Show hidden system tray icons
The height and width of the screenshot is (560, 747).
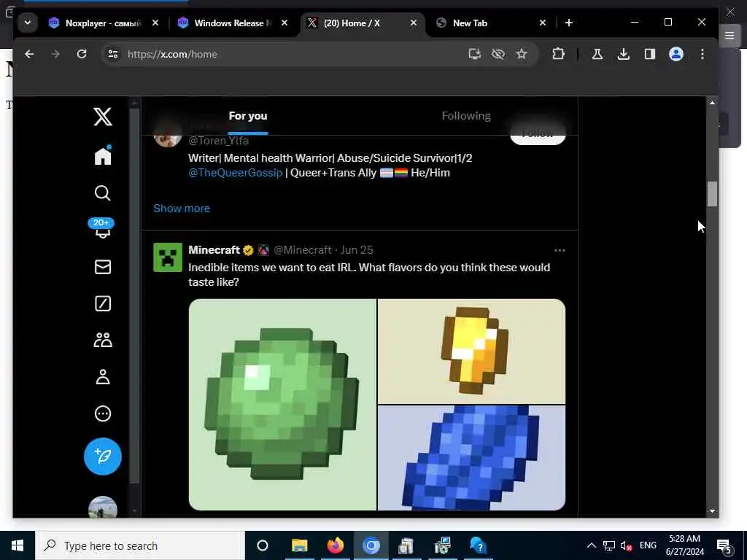tap(591, 545)
